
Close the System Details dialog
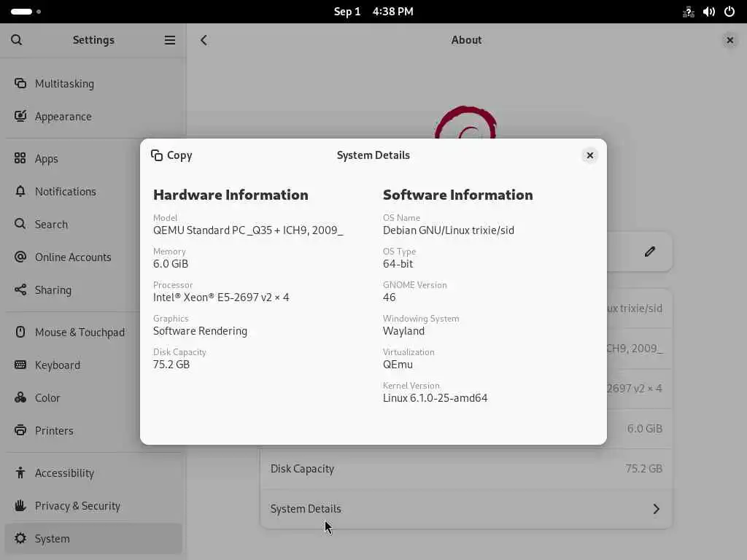click(589, 155)
